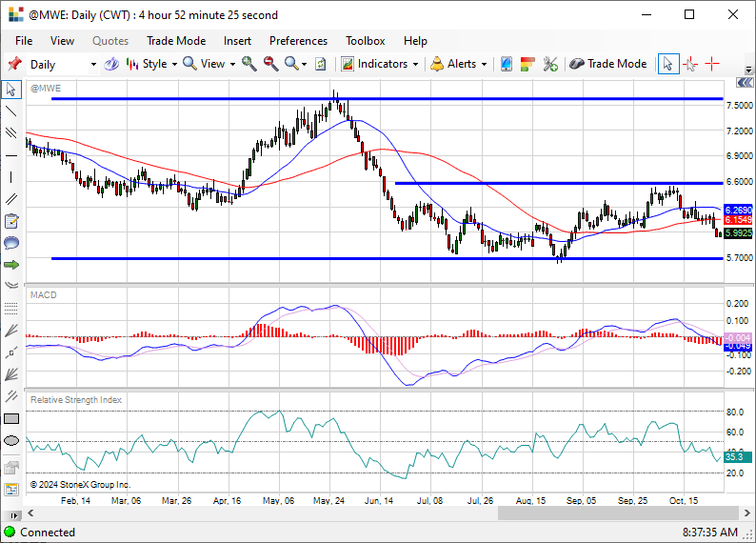Click the red pushpin icon in toolbar

pyautogui.click(x=14, y=64)
